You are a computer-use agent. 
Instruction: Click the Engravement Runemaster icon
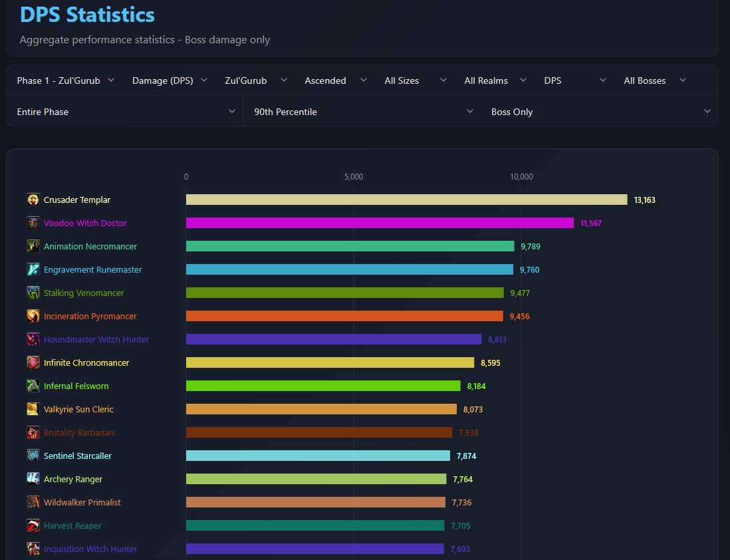click(x=33, y=270)
